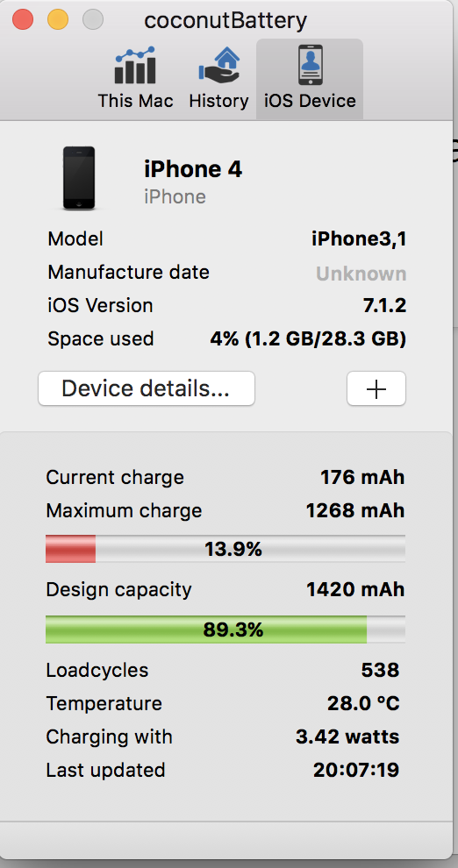The image size is (458, 868).
Task: Click the 1268 mAh maximum charge value
Action: click(x=355, y=510)
